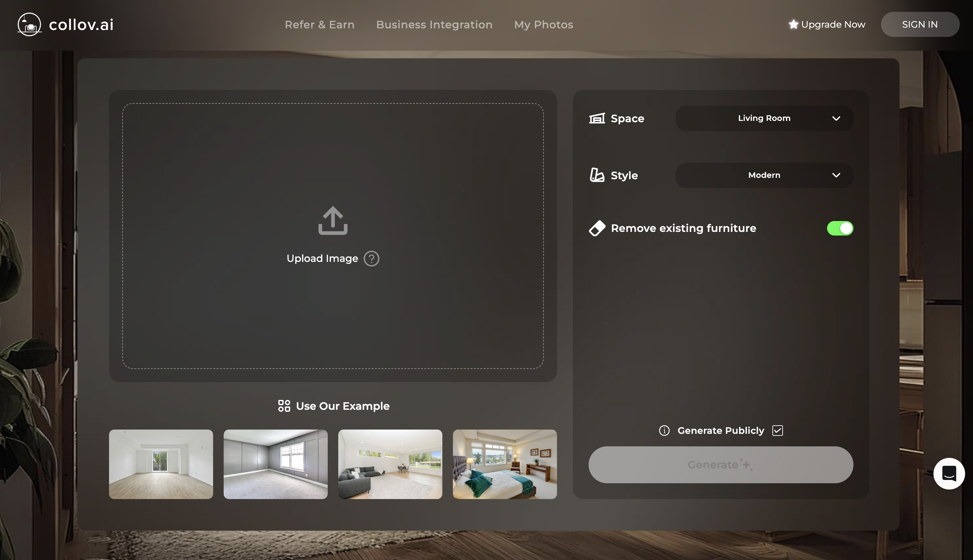973x560 pixels.
Task: Toggle the star beside Upgrade Now
Action: 793,24
